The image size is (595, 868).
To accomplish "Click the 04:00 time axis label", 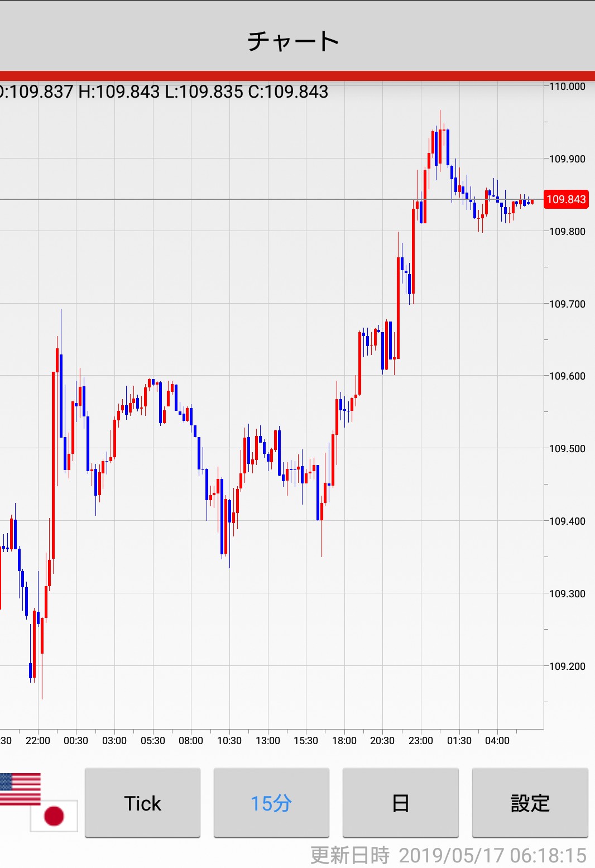I will 497,740.
